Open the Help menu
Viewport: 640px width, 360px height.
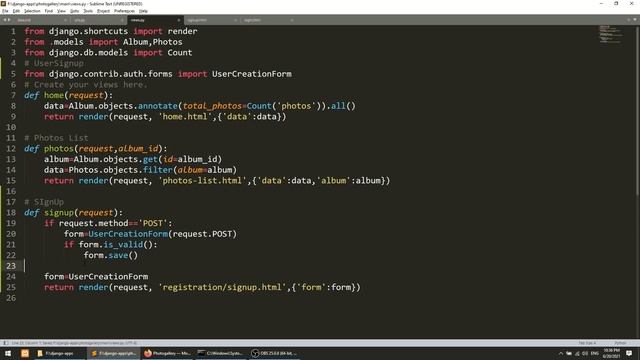pos(143,11)
